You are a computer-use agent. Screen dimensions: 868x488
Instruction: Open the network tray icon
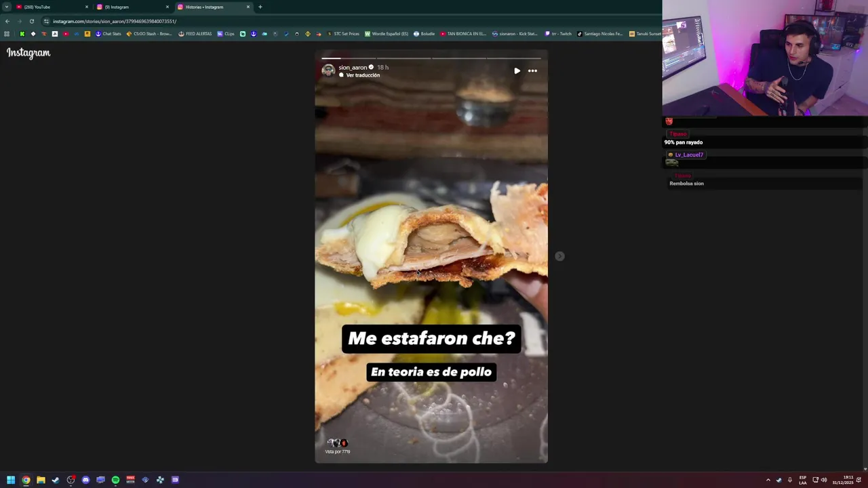pyautogui.click(x=816, y=480)
